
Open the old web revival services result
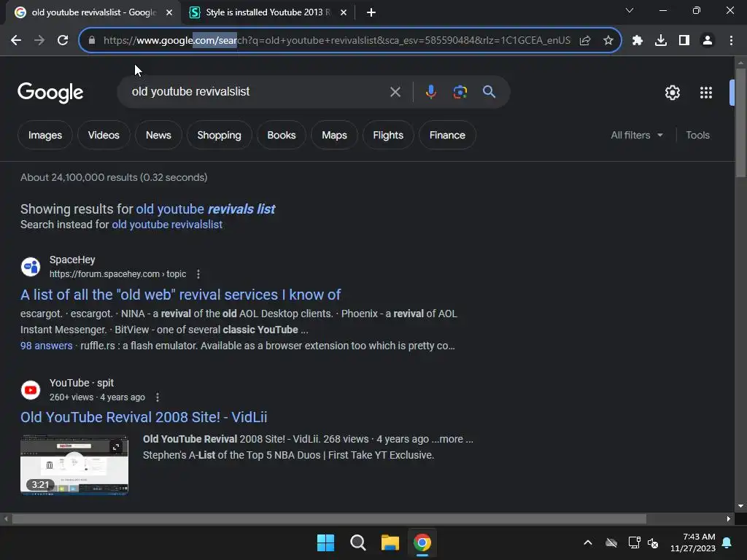pyautogui.click(x=181, y=295)
